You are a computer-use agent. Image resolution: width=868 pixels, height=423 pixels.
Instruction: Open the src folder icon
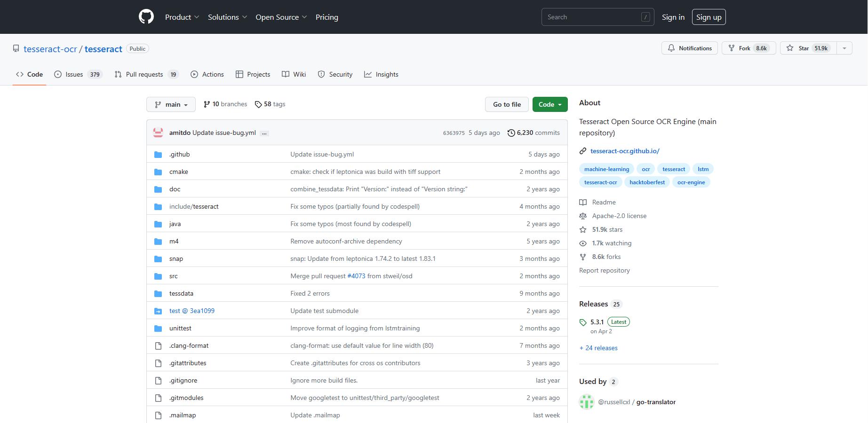[x=158, y=276]
